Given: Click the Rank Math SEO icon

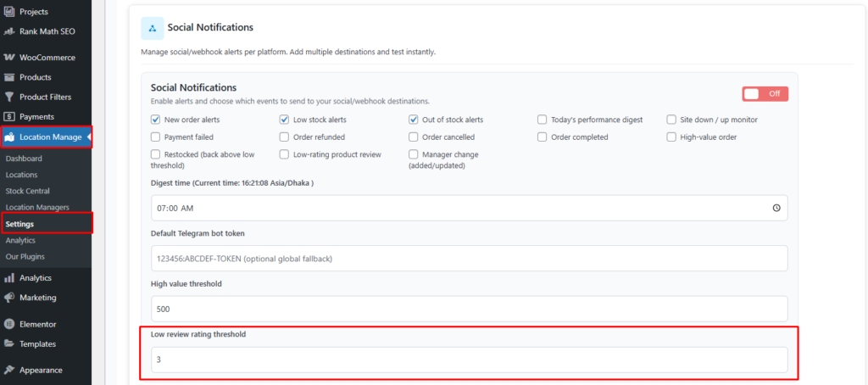Looking at the screenshot, I should click(x=9, y=31).
